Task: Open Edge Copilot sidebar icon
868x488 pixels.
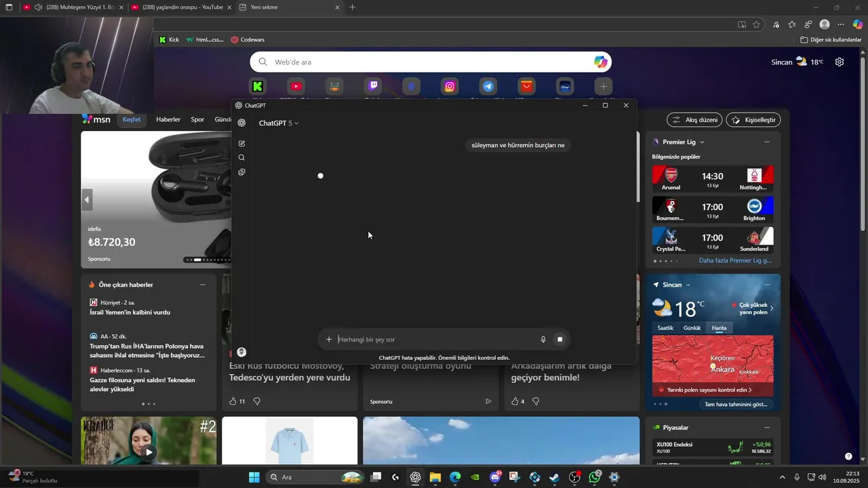Action: pos(858,24)
